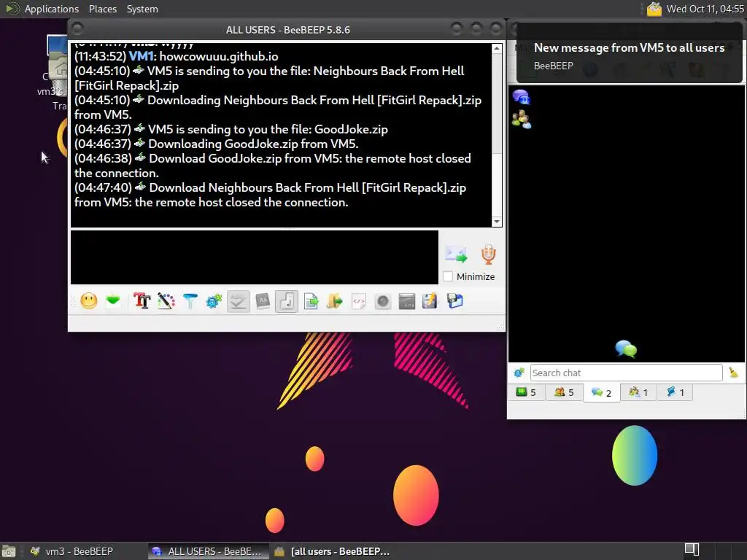Click the show desktop icon on bottom panel
The image size is (747, 560).
[x=9, y=551]
